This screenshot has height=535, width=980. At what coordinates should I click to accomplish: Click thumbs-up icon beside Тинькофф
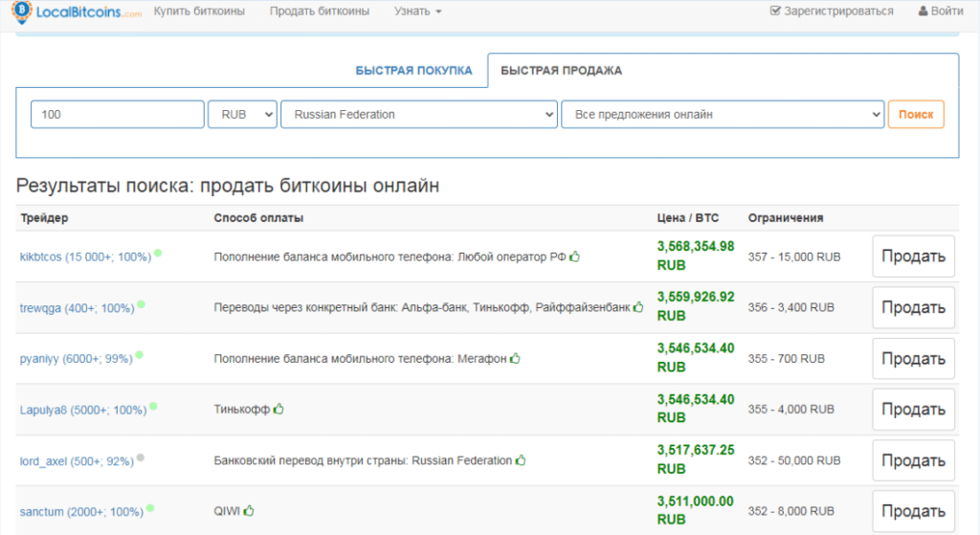pyautogui.click(x=278, y=409)
